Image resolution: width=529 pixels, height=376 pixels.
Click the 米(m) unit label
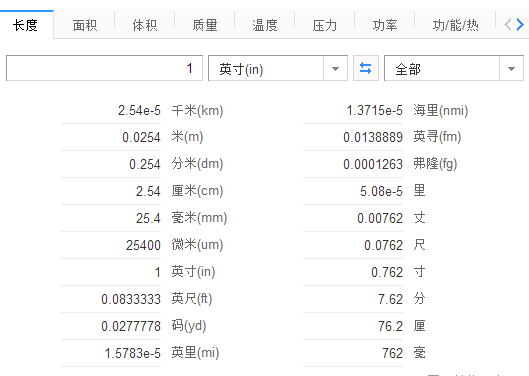pos(187,137)
